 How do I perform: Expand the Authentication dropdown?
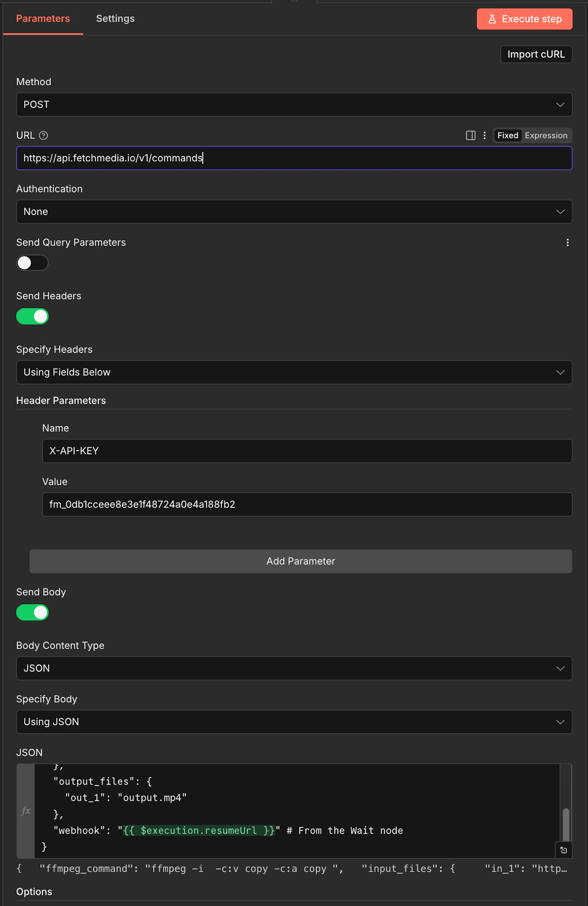coord(294,212)
